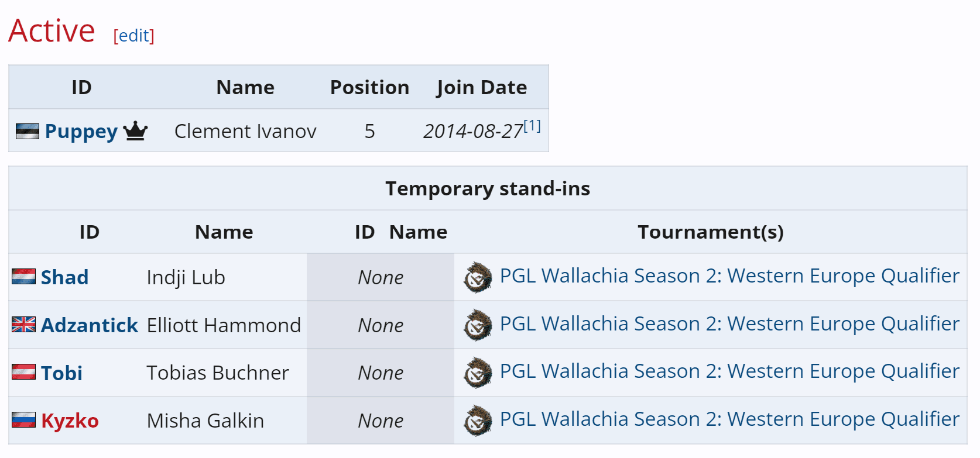Click the Join Date column header
The width and height of the screenshot is (980, 458).
[x=481, y=87]
